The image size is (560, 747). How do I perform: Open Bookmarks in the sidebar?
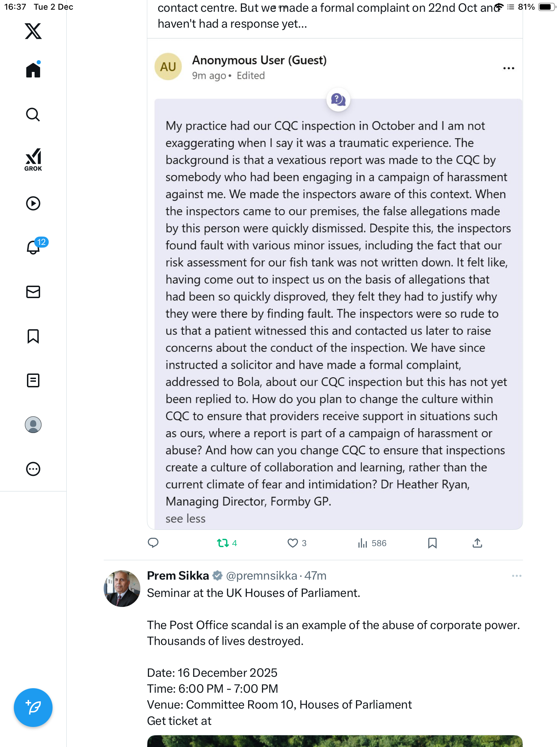click(33, 336)
